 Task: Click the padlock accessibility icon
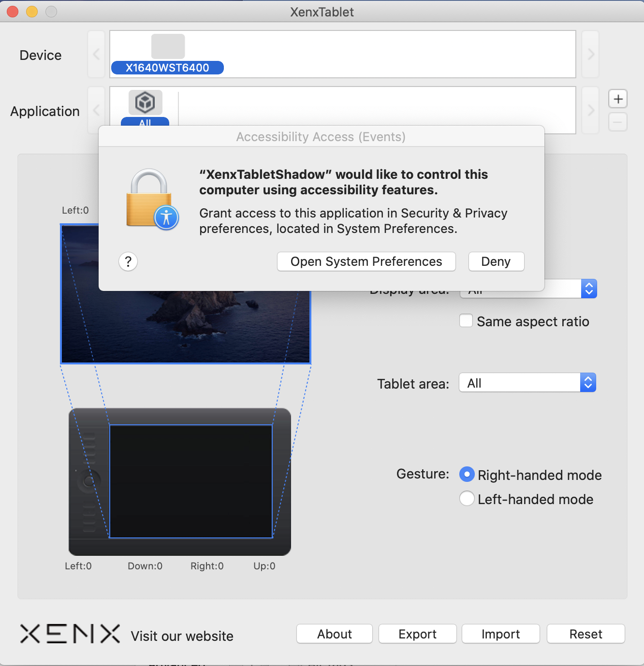click(x=152, y=199)
